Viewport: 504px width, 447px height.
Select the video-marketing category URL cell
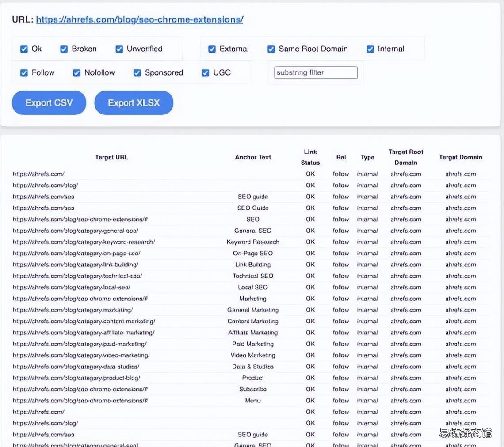[81, 356]
